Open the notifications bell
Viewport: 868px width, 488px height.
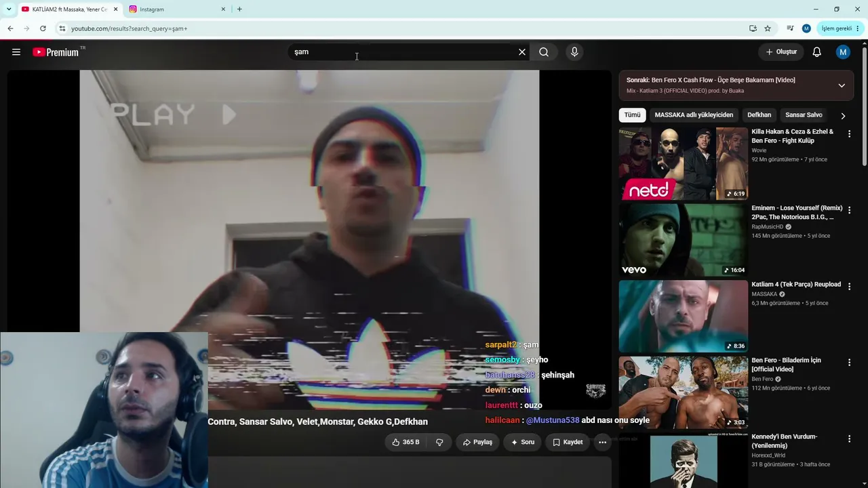point(817,52)
